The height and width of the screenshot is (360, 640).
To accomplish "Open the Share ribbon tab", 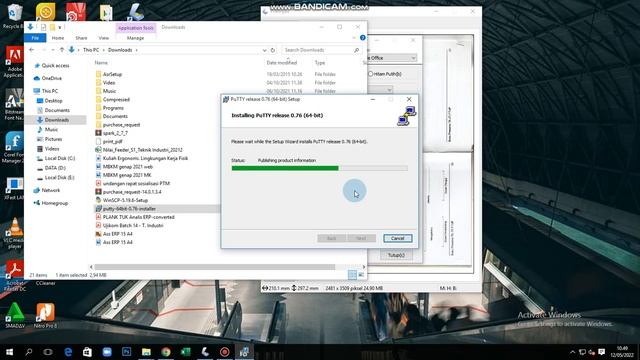I will [81, 38].
